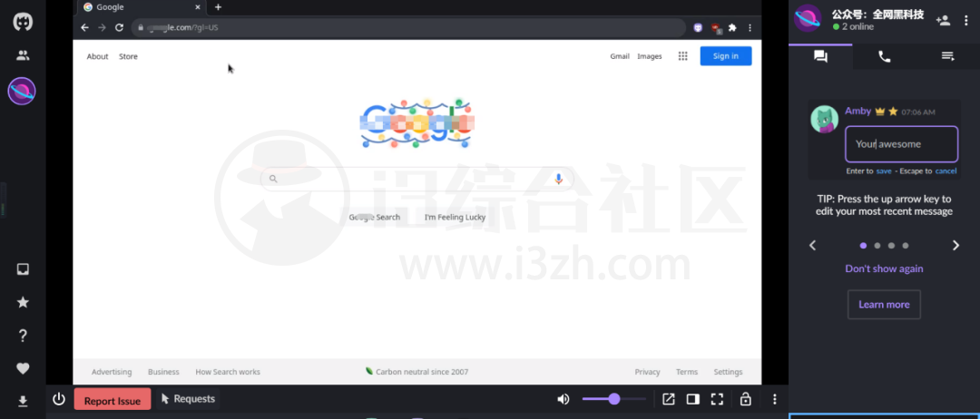Viewport: 980px width, 419px height.
Task: Open room options three-dot menu
Action: click(966, 20)
